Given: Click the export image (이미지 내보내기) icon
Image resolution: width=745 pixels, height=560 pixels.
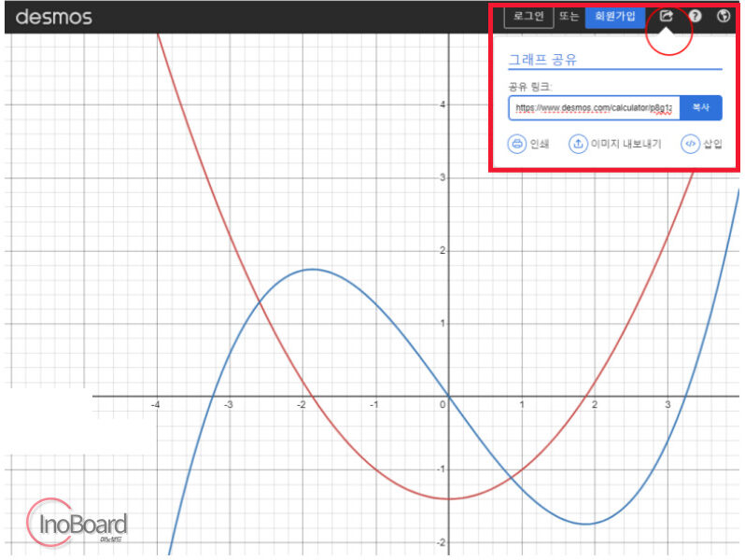Looking at the screenshot, I should (578, 144).
